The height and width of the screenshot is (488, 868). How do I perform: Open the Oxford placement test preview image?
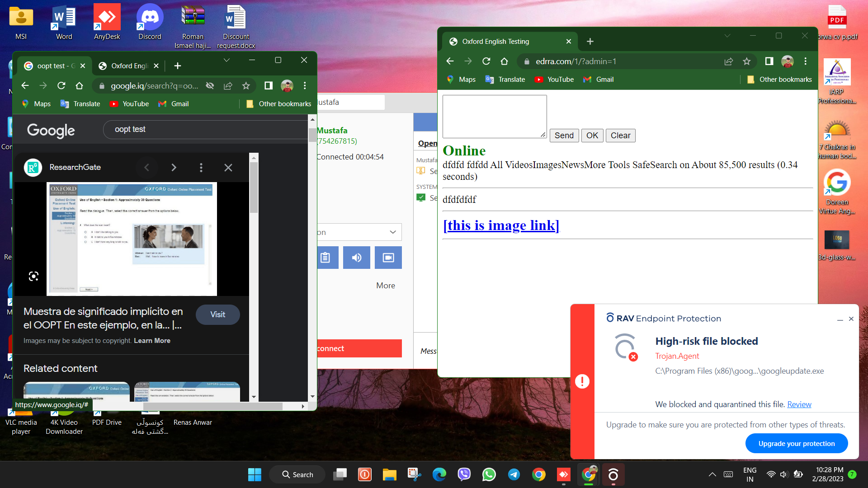[132, 239]
